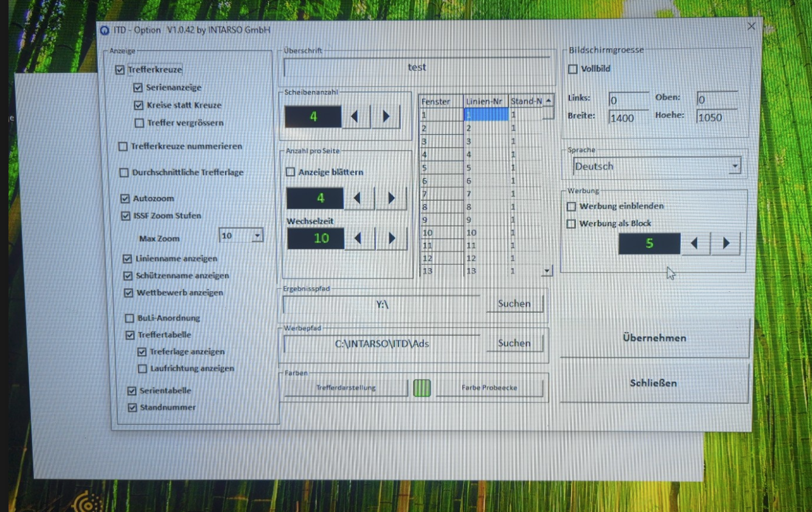Screen dimensions: 812x512
Task: Enable Werbung einblenden option
Action: 571,207
